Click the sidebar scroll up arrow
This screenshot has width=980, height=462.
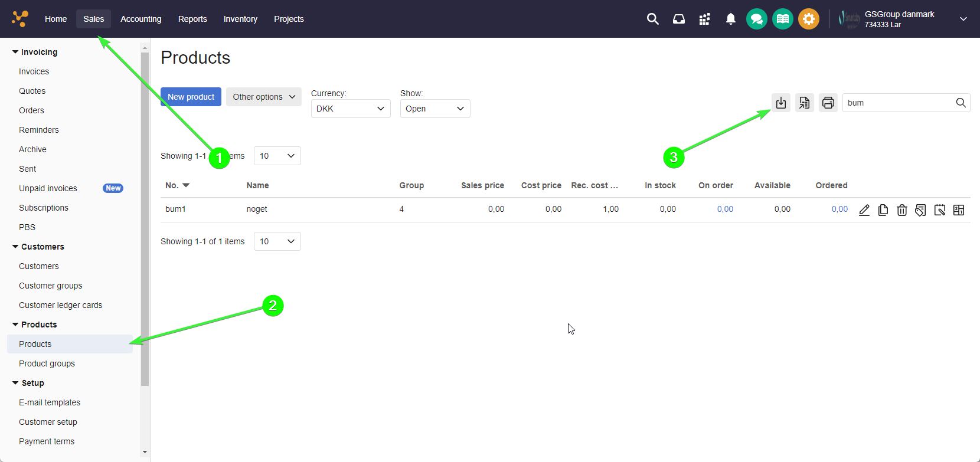145,47
